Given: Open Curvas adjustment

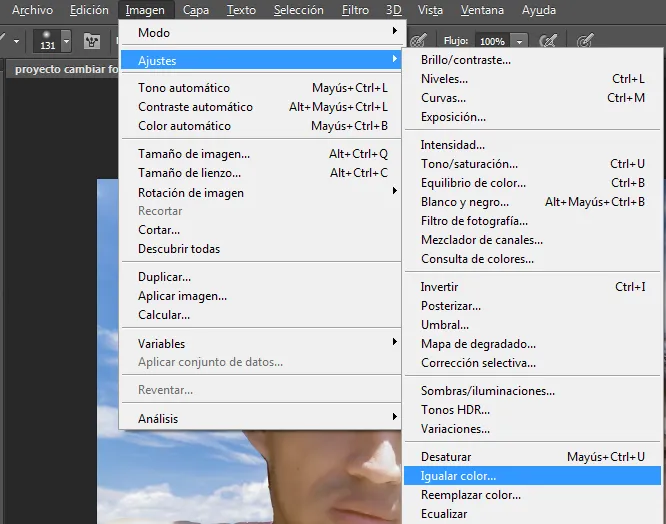Looking at the screenshot, I should pos(533,98).
